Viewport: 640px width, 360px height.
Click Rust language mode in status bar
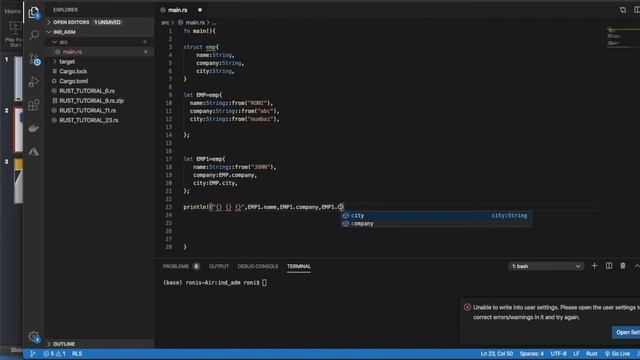(x=591, y=353)
